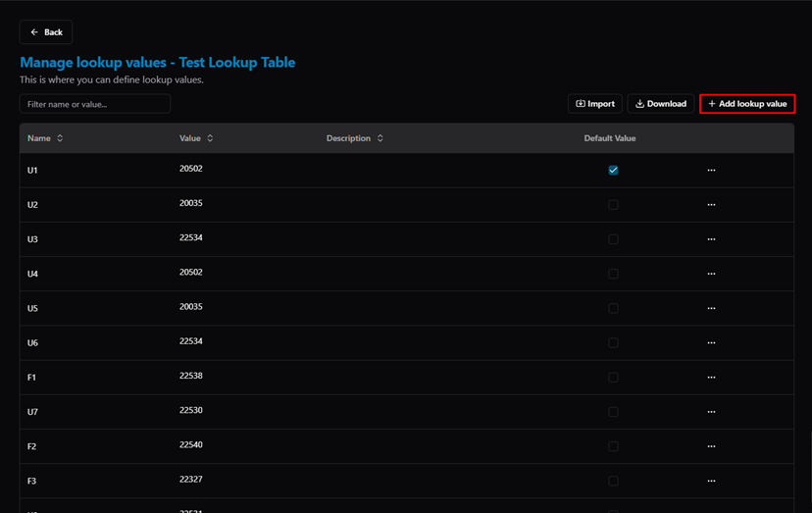Open more options menu for F2

point(711,446)
